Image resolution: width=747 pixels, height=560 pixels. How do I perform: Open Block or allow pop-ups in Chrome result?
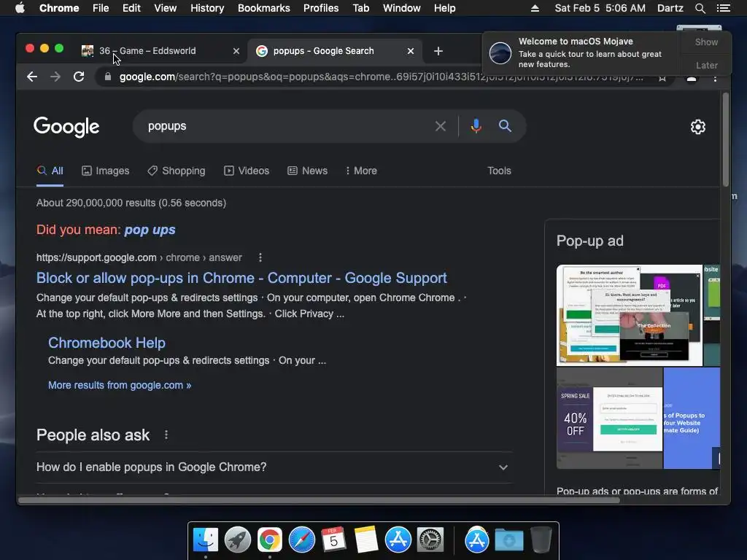coord(241,278)
